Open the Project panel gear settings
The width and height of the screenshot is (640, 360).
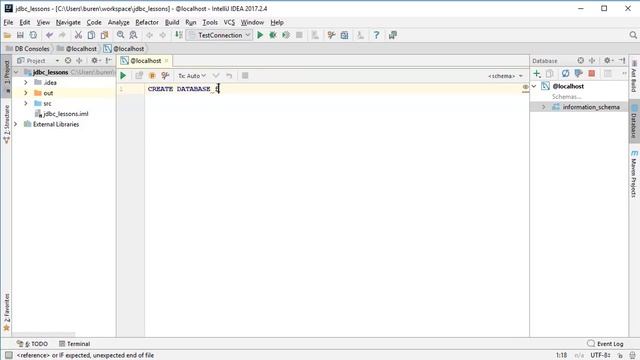[95, 60]
